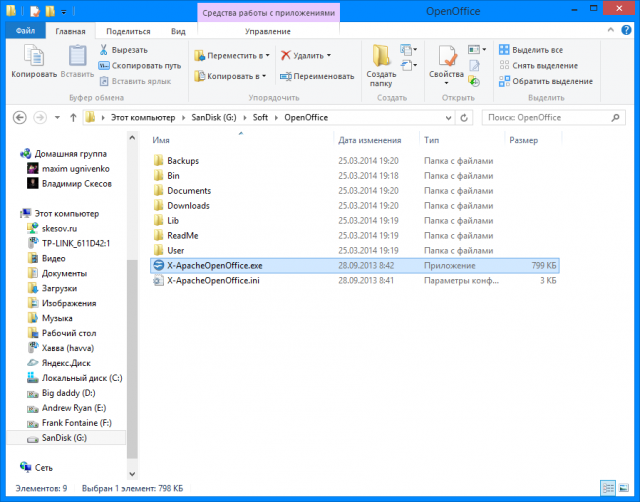Switch to large icons view in status bar
Image resolution: width=640 pixels, height=502 pixels.
pyautogui.click(x=624, y=488)
